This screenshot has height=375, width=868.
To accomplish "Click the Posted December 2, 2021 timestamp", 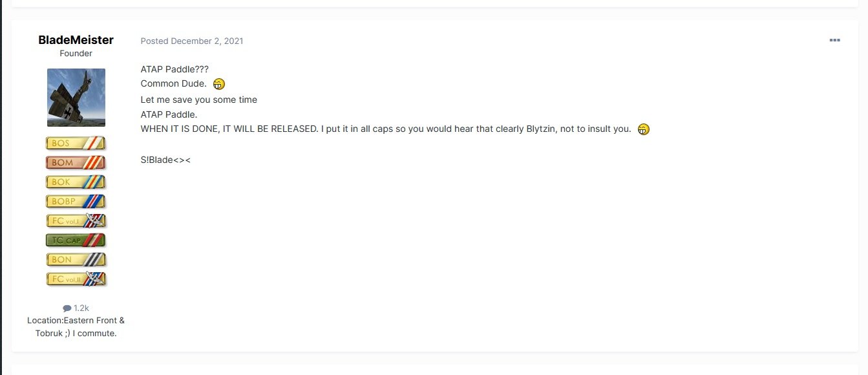I will [192, 41].
